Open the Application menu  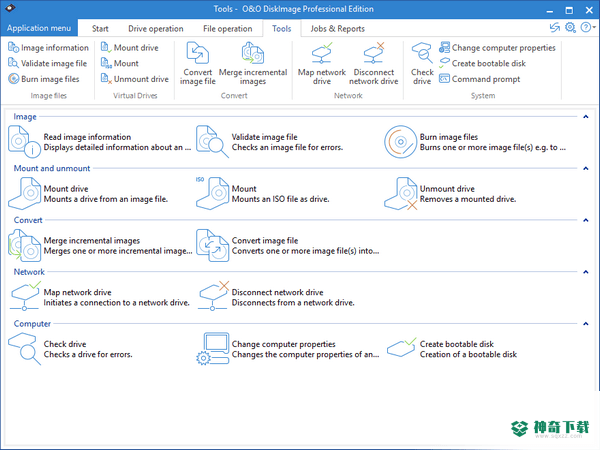coord(39,28)
